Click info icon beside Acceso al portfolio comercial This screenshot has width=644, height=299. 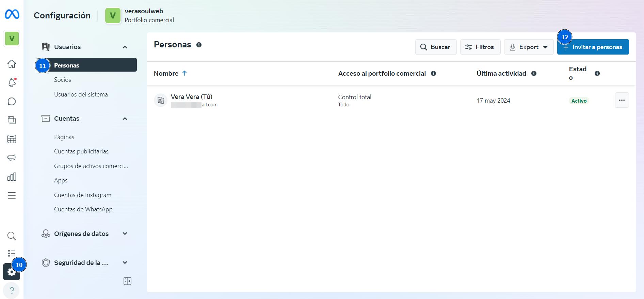[433, 73]
